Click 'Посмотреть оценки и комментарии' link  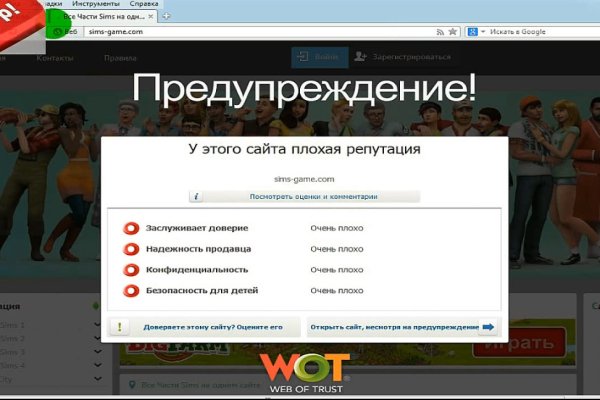click(x=306, y=197)
